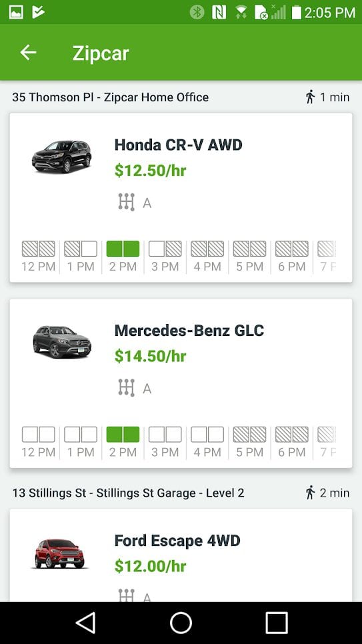Open the Mercedes-Benz GLC listing title
Image resolution: width=362 pixels, height=644 pixels.
(189, 330)
